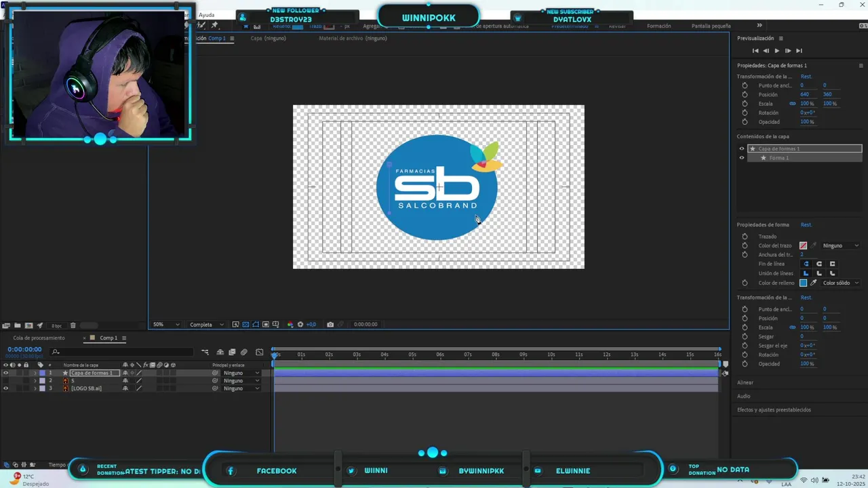Expand Capa de formas 1 layer properties
Image resolution: width=868 pixels, height=488 pixels.
35,373
